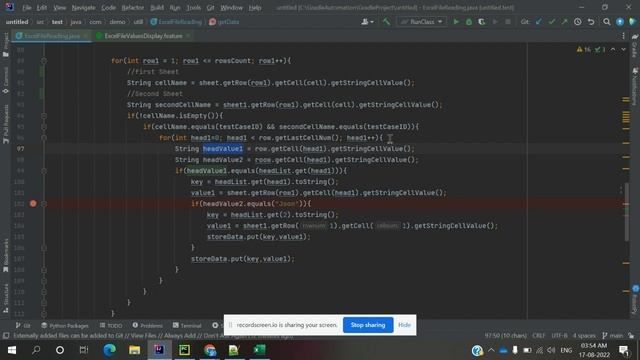
Task: Click the CRLF line separator widget
Action: pos(539,336)
